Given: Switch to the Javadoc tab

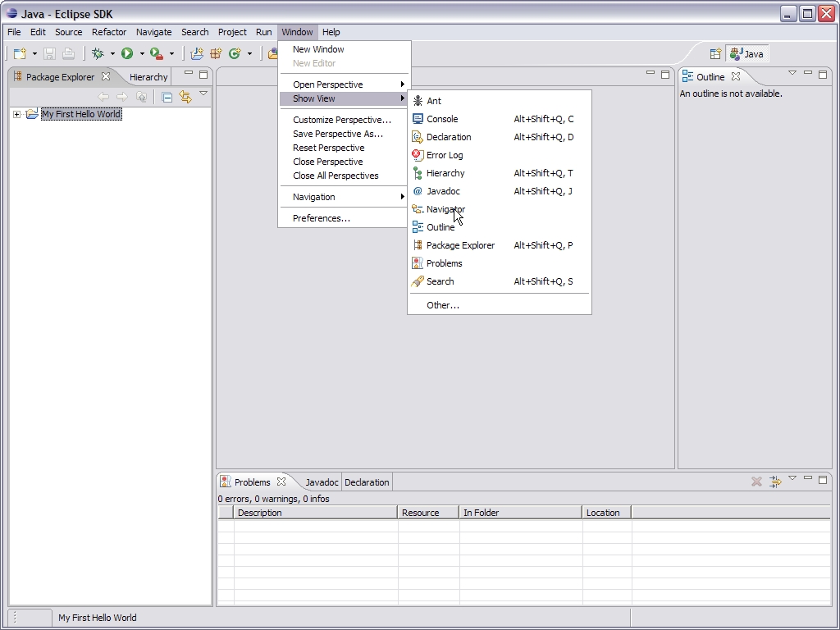Looking at the screenshot, I should pos(322,482).
